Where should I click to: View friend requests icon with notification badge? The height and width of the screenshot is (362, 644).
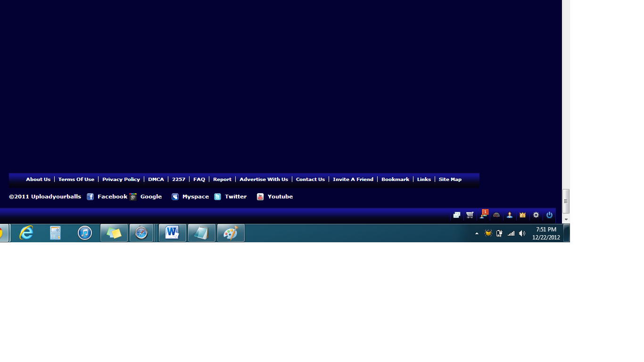pos(483,214)
